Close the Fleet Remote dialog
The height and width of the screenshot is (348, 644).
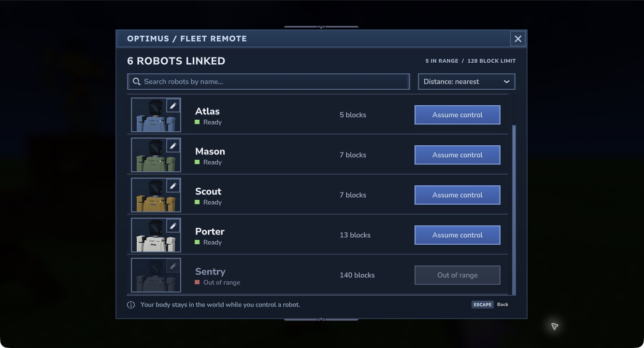click(518, 39)
